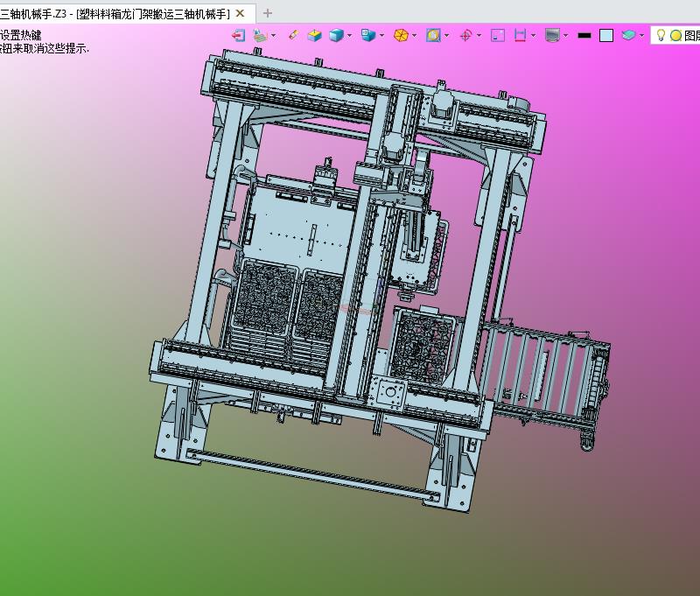This screenshot has height=596, width=700.
Task: Open dropdown arrow next to layered plane icon
Action: tap(273, 35)
